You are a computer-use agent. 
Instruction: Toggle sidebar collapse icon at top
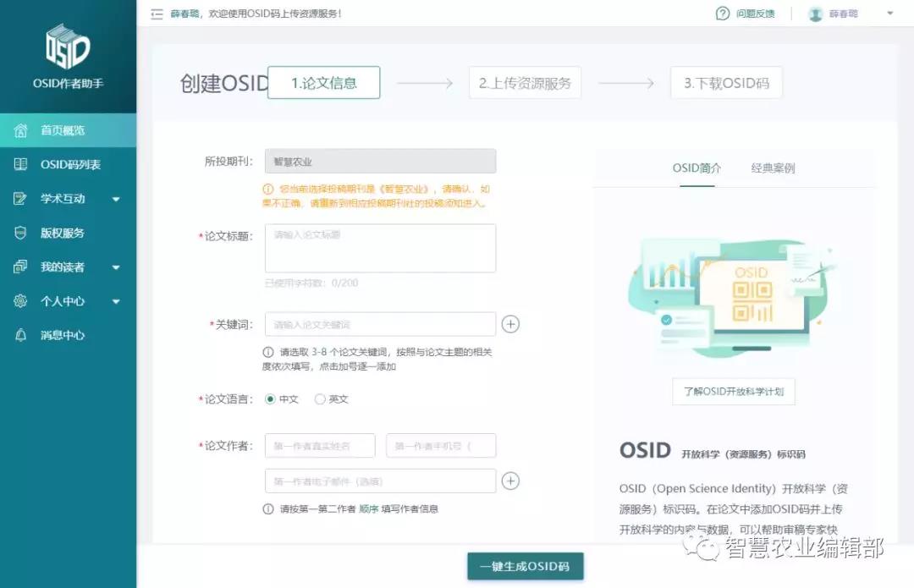tap(157, 14)
